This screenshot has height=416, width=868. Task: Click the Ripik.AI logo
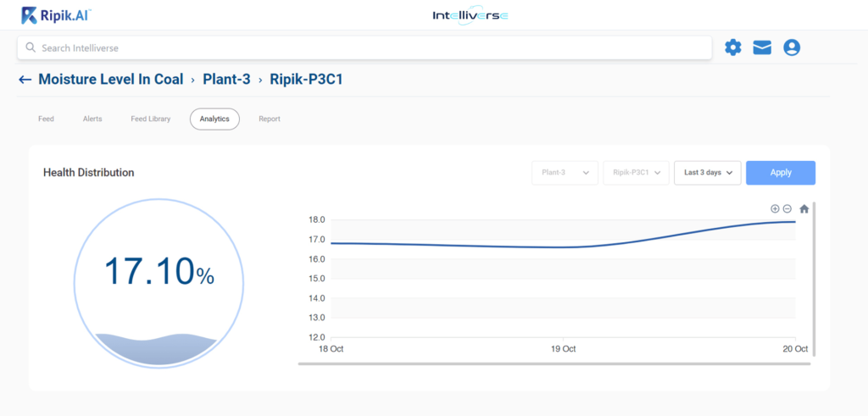[x=56, y=14]
